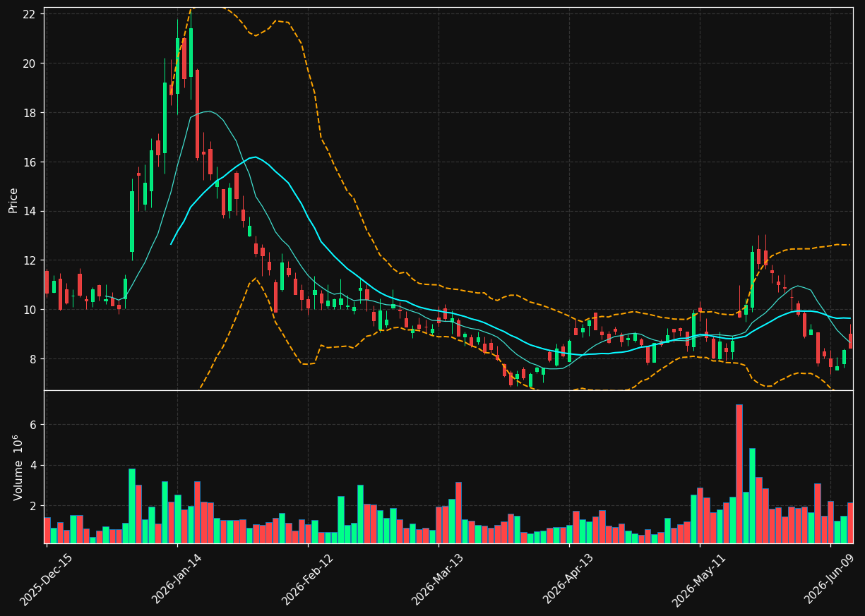Click the 2026-Jan-14 date label
865x616 pixels.
point(177,579)
